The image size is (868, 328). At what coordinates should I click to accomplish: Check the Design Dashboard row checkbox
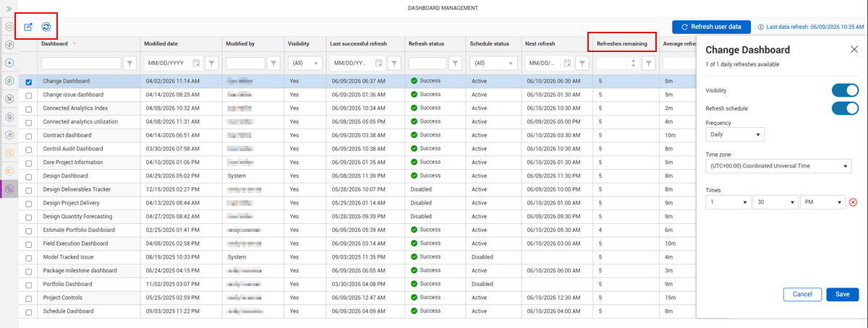(x=29, y=176)
